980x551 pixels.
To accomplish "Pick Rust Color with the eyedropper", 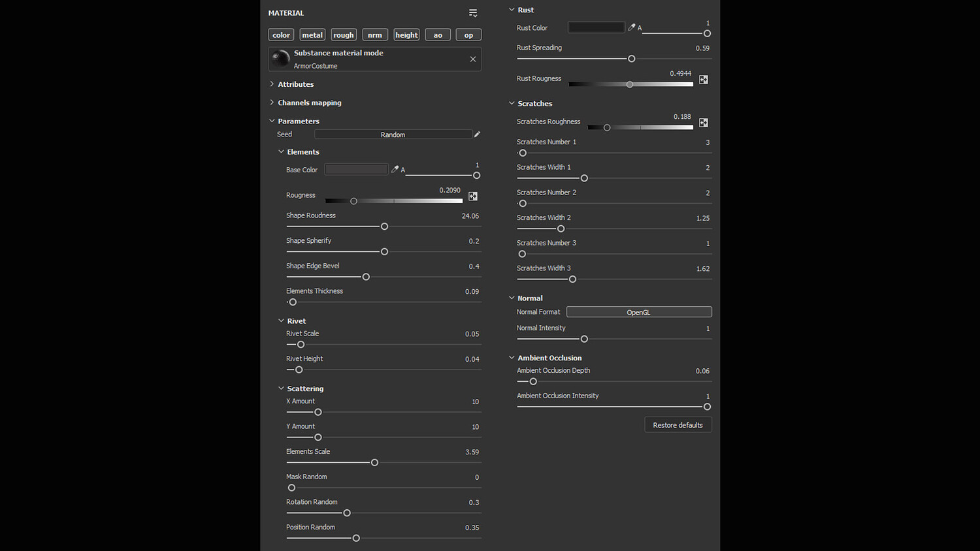I will [x=632, y=27].
